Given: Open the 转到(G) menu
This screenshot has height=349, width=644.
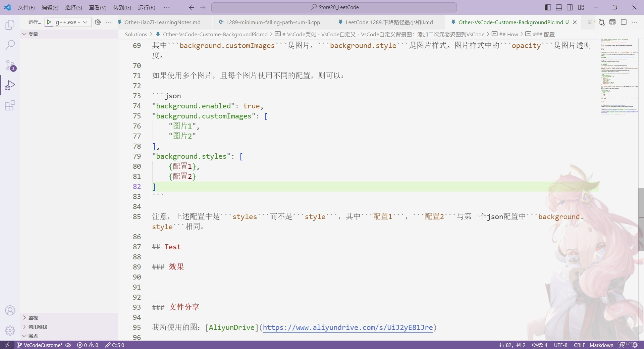Looking at the screenshot, I should coord(122,7).
